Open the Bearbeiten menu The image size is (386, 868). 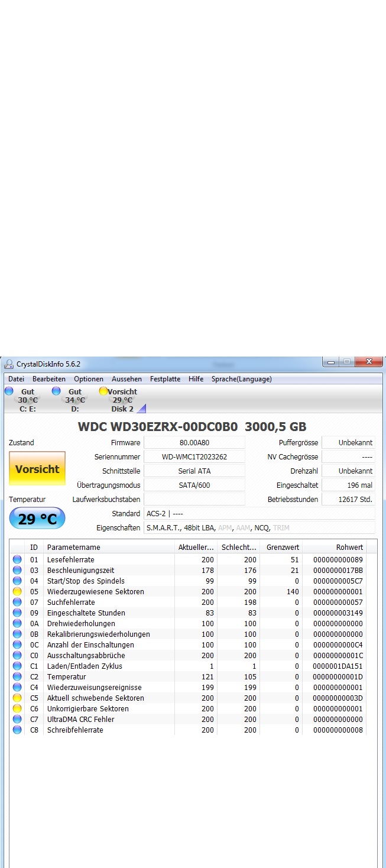49,379
